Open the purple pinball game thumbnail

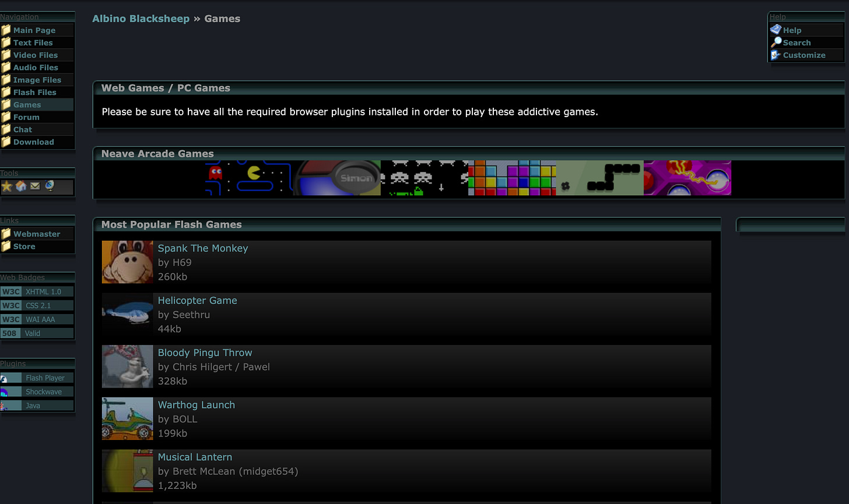click(687, 178)
